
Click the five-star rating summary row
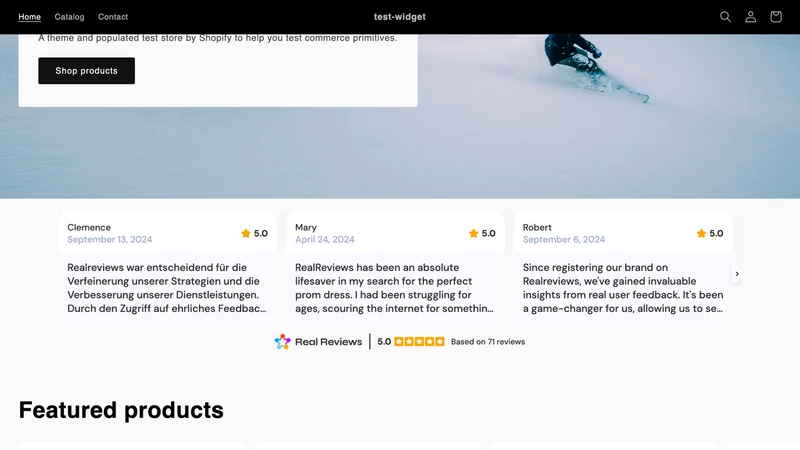tap(419, 341)
